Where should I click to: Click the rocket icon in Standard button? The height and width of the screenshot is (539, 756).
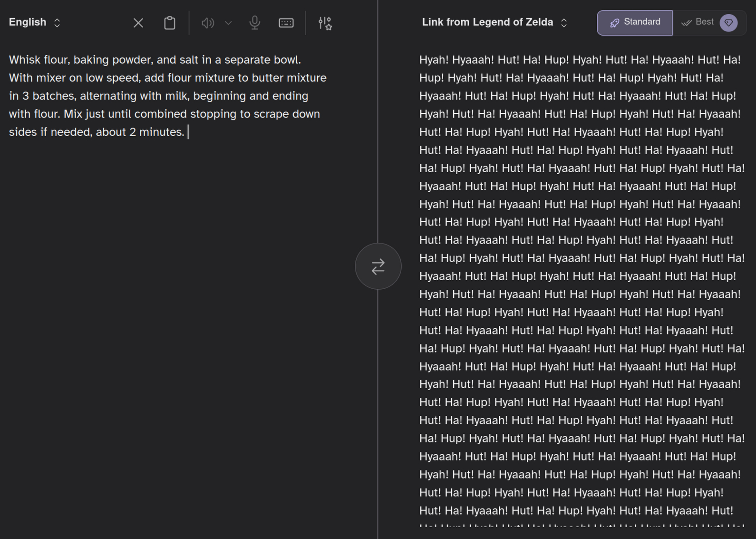pyautogui.click(x=614, y=23)
